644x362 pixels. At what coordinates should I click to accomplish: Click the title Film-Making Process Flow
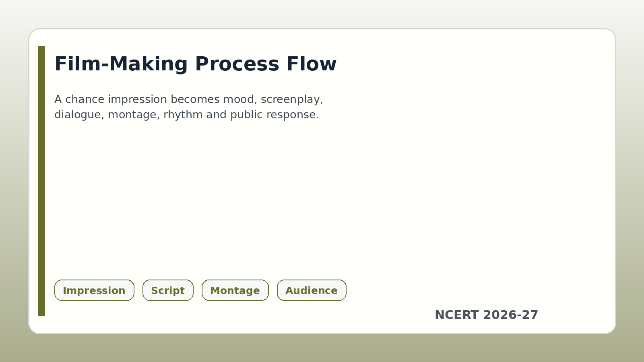coord(195,64)
